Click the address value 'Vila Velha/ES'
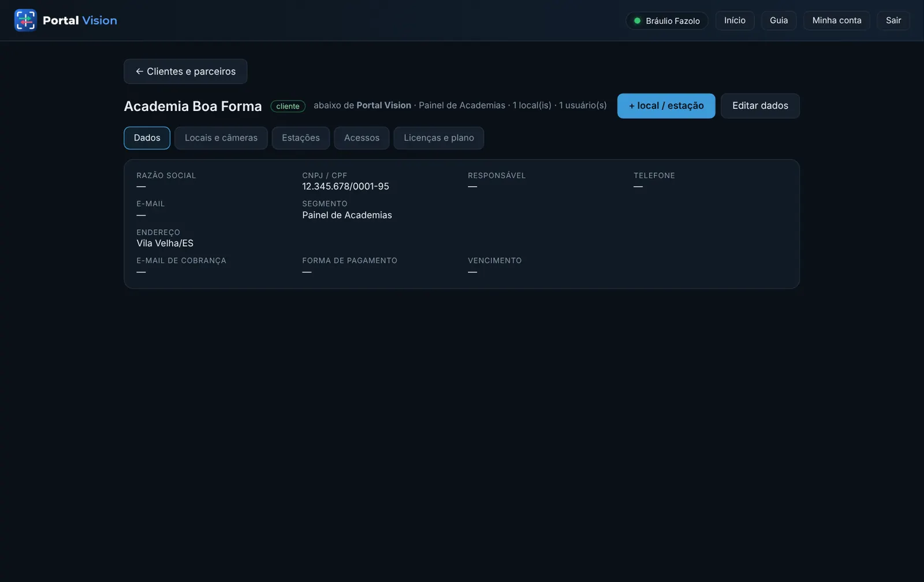Screen dimensions: 924x582 tap(165, 243)
